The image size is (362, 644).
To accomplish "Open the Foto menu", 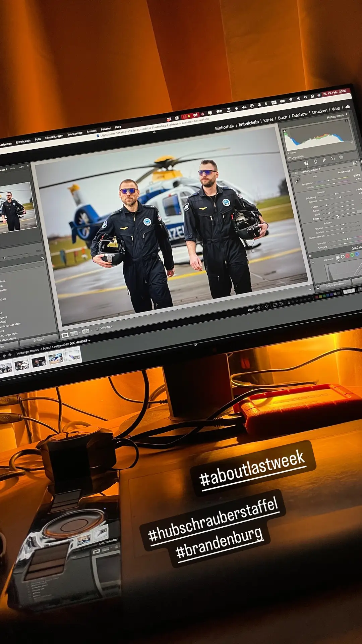I will click(38, 139).
